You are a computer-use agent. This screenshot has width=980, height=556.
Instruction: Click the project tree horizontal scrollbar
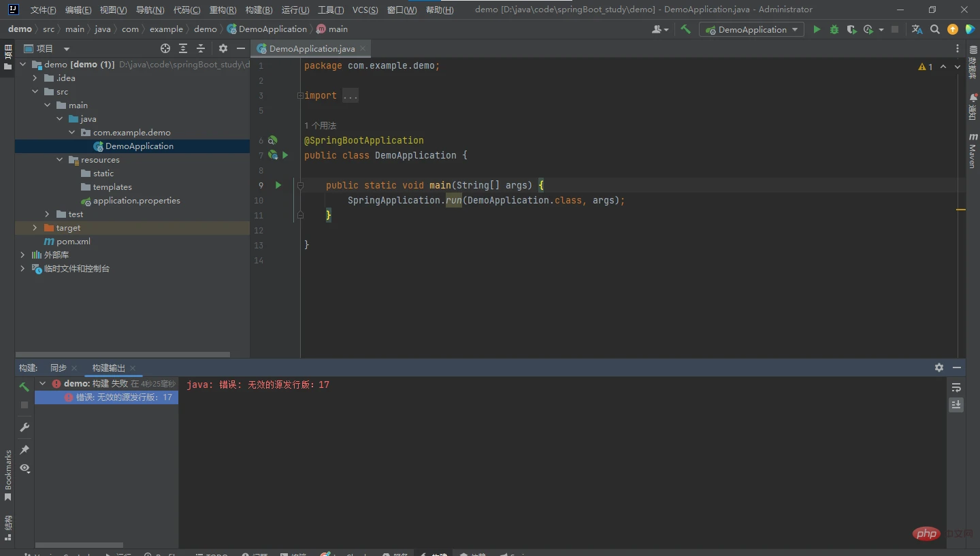click(122, 355)
